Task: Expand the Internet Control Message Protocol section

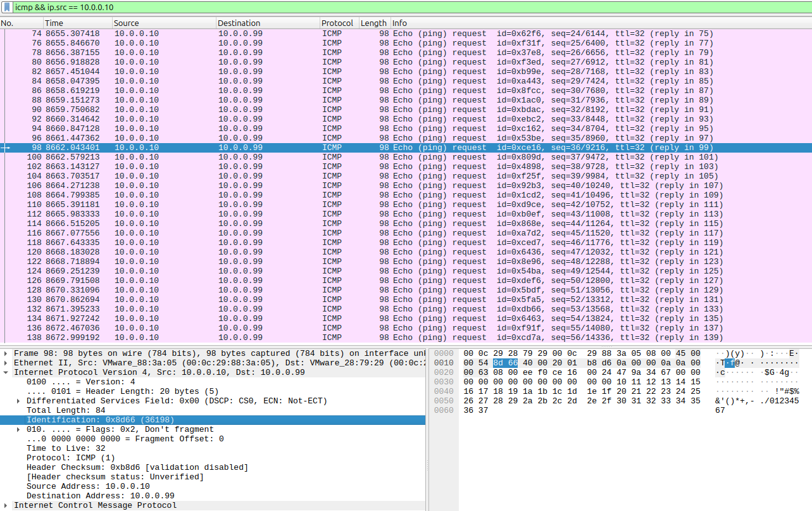Action: point(6,505)
